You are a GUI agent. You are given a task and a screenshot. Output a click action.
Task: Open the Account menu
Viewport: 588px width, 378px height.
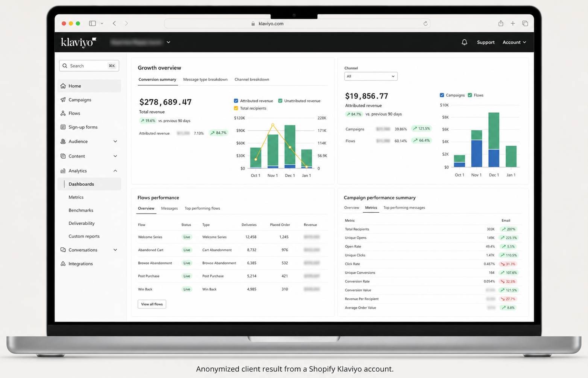(514, 42)
